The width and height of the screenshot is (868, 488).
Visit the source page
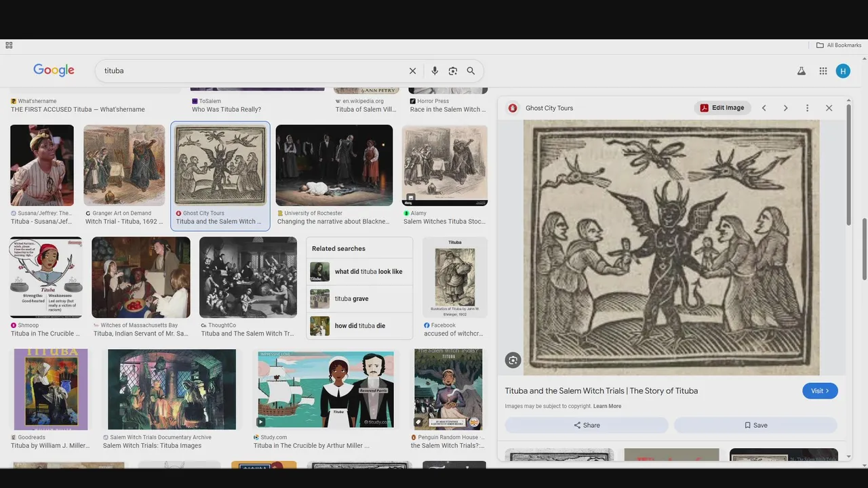coord(820,391)
